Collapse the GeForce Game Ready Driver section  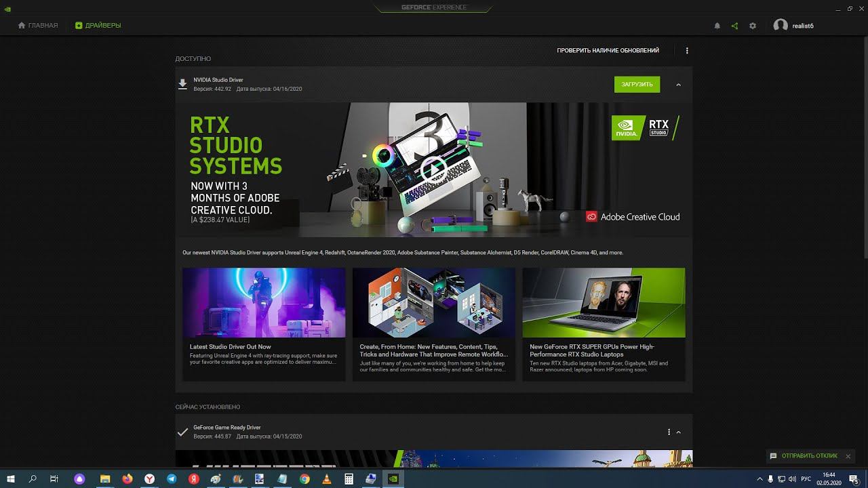pyautogui.click(x=678, y=432)
